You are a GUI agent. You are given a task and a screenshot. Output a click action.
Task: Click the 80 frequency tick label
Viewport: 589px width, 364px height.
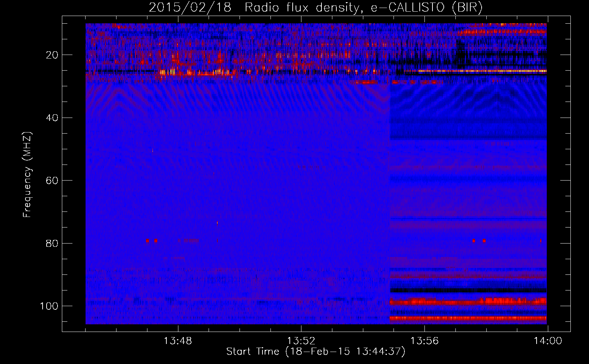[52, 244]
